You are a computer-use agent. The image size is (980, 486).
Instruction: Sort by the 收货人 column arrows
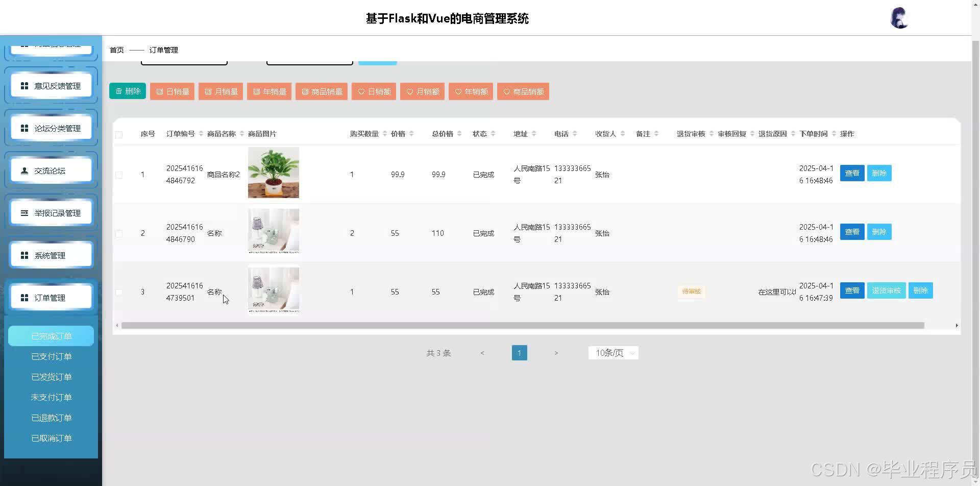pyautogui.click(x=623, y=134)
